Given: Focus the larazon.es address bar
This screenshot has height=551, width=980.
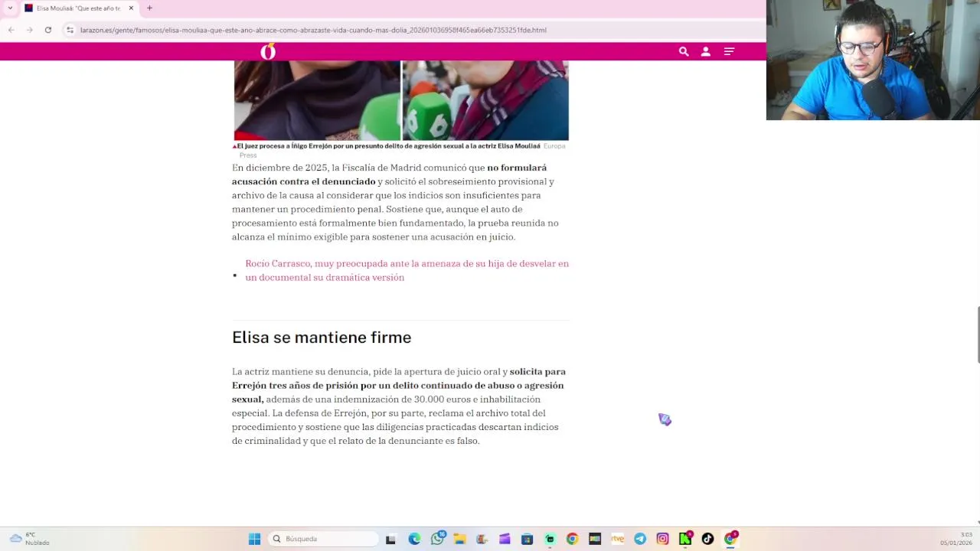Looking at the screenshot, I should coord(313,30).
